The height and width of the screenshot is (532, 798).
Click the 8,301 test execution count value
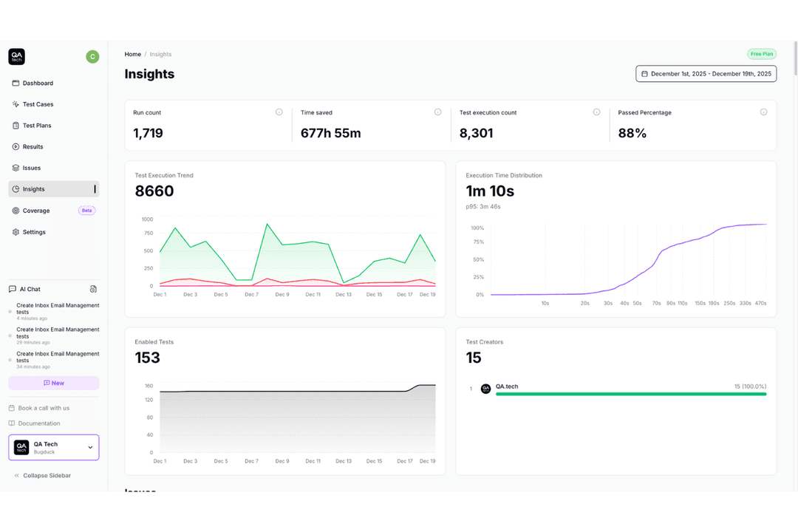(x=477, y=134)
